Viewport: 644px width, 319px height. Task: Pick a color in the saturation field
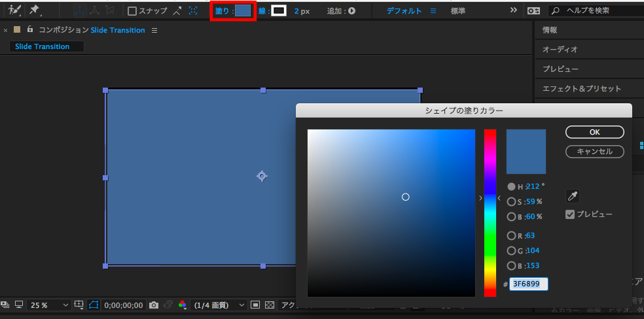click(391, 213)
